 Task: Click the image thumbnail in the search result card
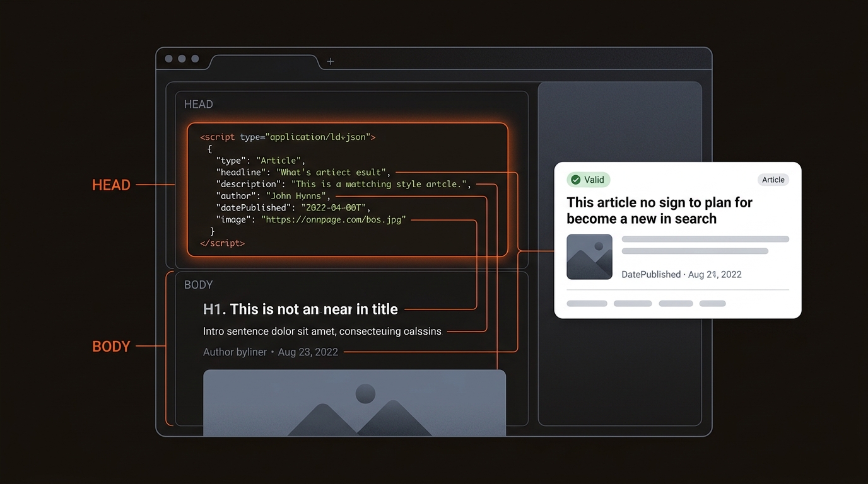tap(589, 256)
